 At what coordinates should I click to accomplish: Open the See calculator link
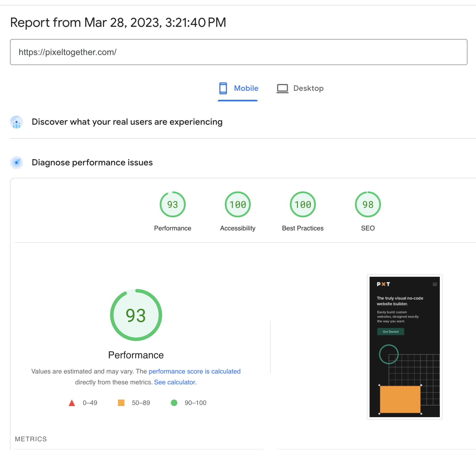175,382
